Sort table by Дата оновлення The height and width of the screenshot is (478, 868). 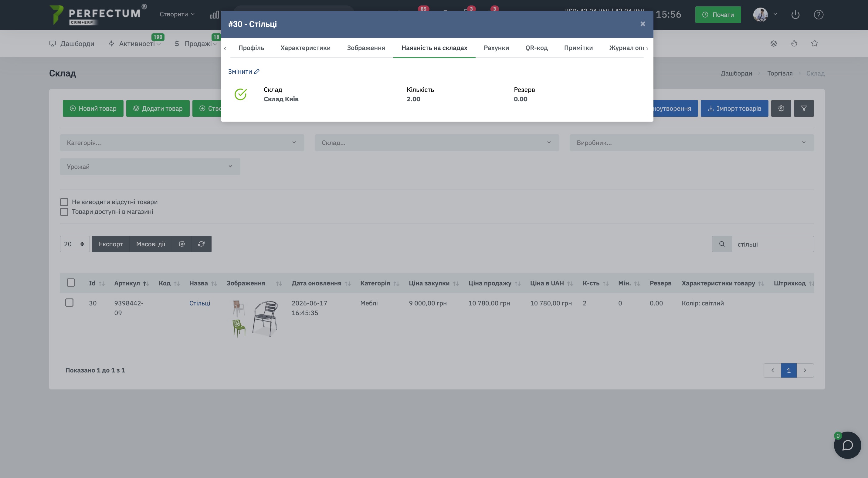(348, 284)
